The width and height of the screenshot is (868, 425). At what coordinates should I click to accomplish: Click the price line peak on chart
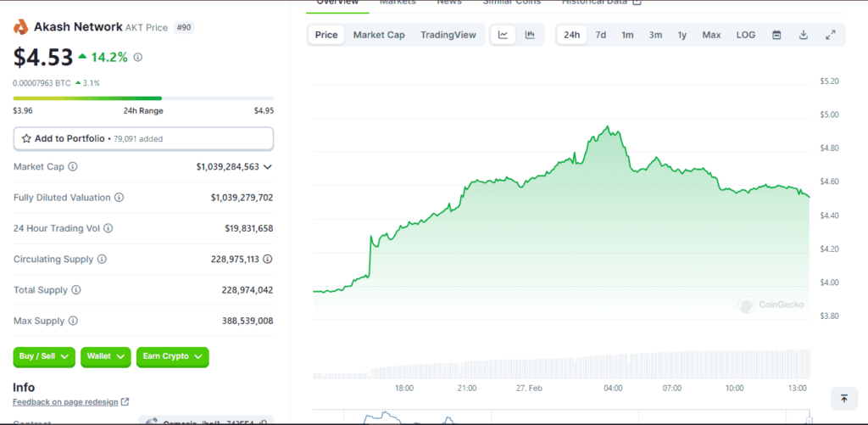608,127
